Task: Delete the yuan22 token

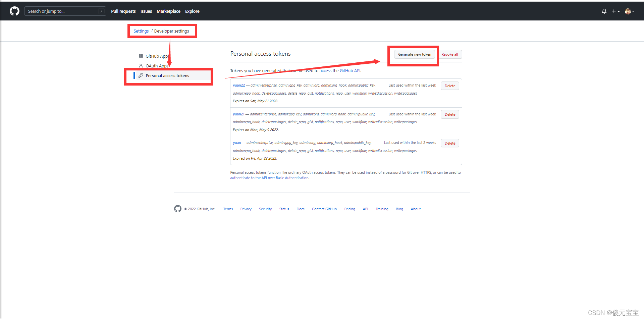Action: (x=450, y=86)
